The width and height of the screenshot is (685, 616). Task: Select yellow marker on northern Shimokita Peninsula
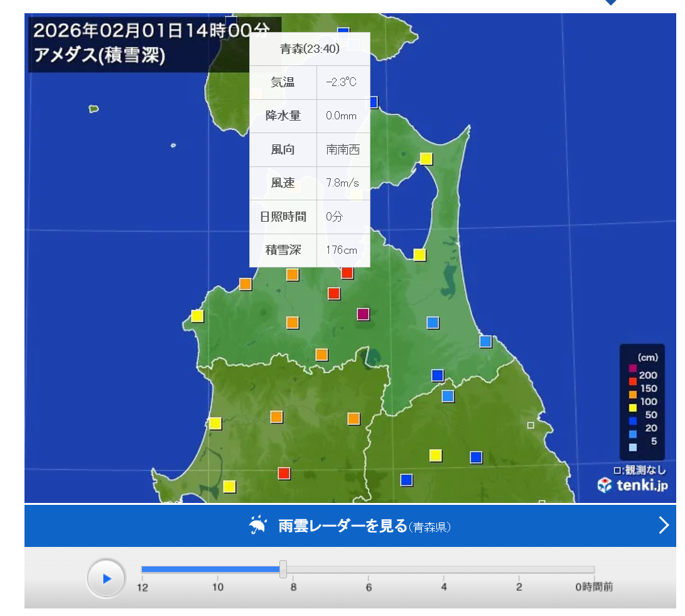pos(426,158)
